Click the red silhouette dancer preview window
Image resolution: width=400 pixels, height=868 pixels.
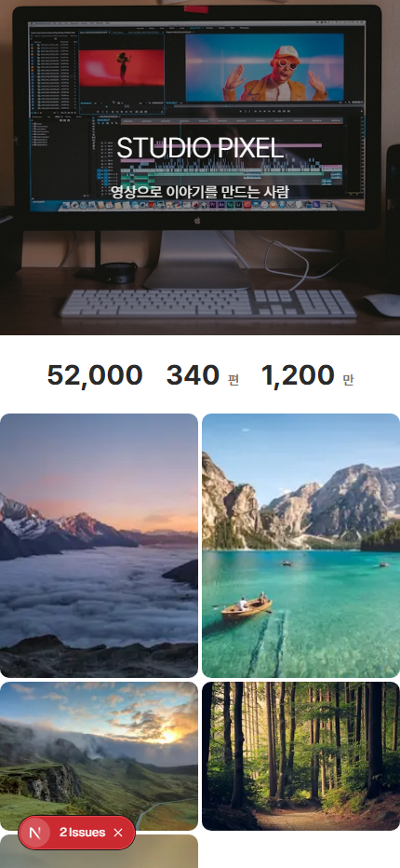tap(122, 68)
